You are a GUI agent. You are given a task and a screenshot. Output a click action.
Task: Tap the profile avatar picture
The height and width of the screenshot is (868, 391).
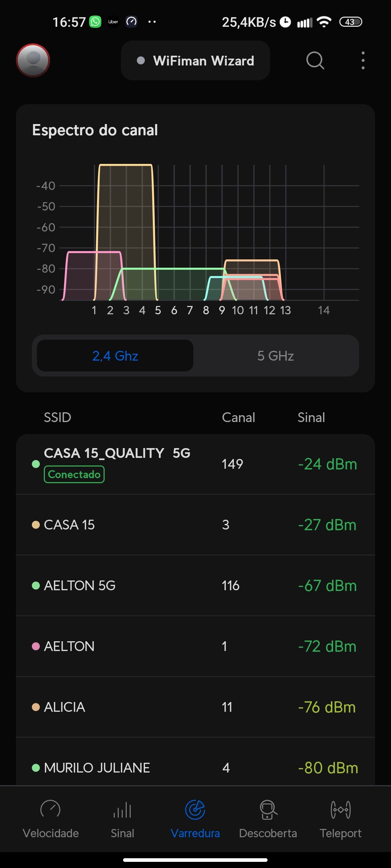33,60
